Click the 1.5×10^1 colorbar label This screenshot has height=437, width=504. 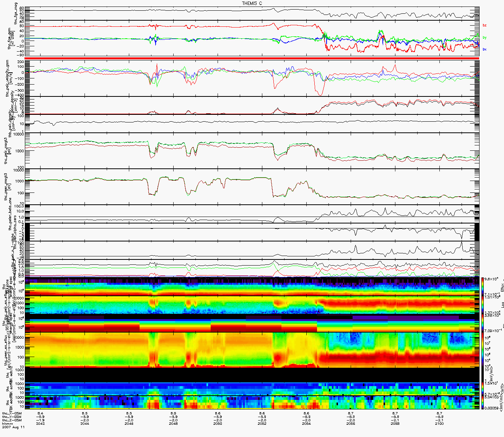click(x=492, y=383)
